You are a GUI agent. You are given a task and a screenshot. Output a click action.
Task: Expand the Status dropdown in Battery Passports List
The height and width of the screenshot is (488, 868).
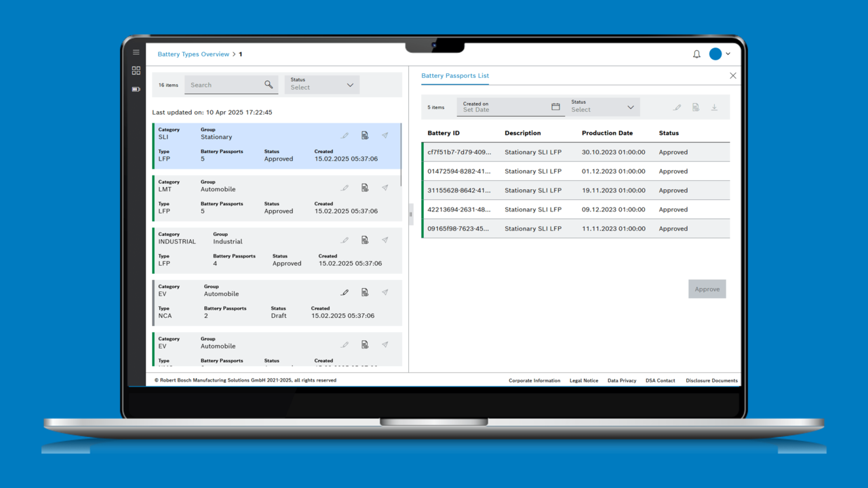pos(630,107)
